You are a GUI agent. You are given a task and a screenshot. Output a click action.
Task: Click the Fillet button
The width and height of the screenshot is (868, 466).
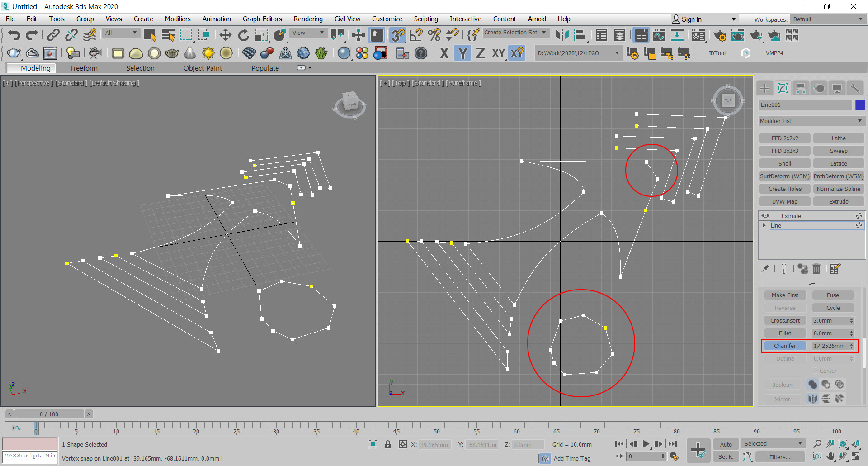[x=785, y=333]
